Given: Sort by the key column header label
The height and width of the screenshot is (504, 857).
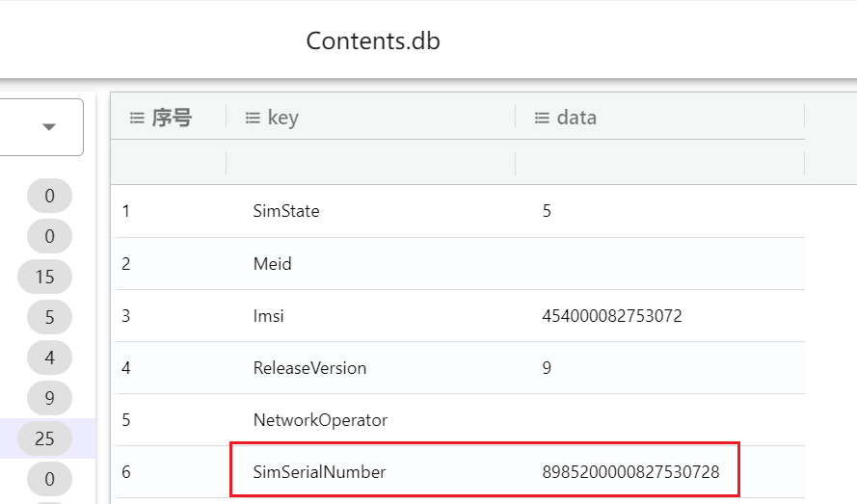Looking at the screenshot, I should (283, 118).
